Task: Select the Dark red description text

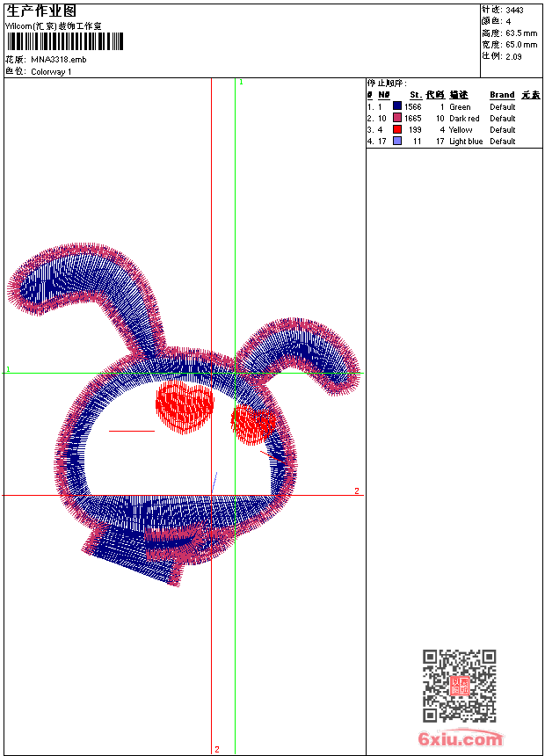Action: click(464, 119)
